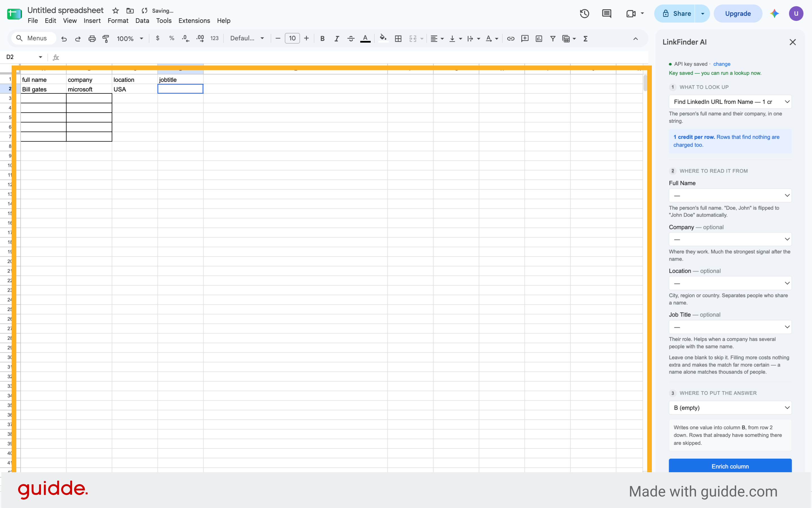Screen dimensions: 812x508
Task: Open the Extensions menu
Action: tap(194, 21)
